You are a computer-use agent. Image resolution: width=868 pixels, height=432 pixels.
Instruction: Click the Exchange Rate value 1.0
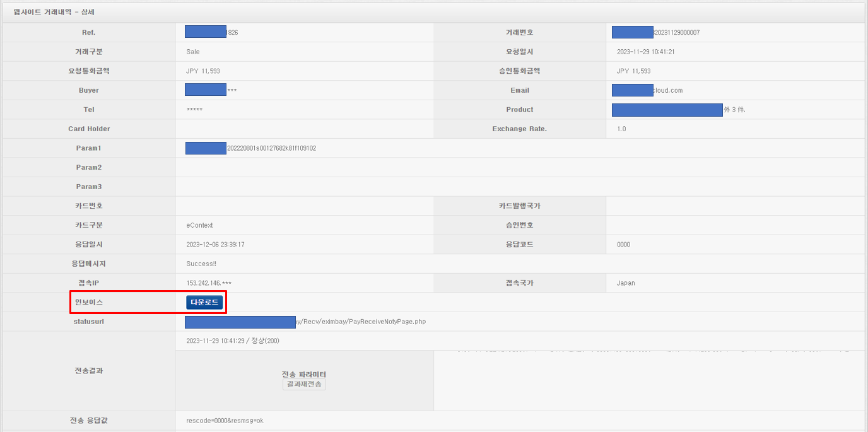click(621, 129)
